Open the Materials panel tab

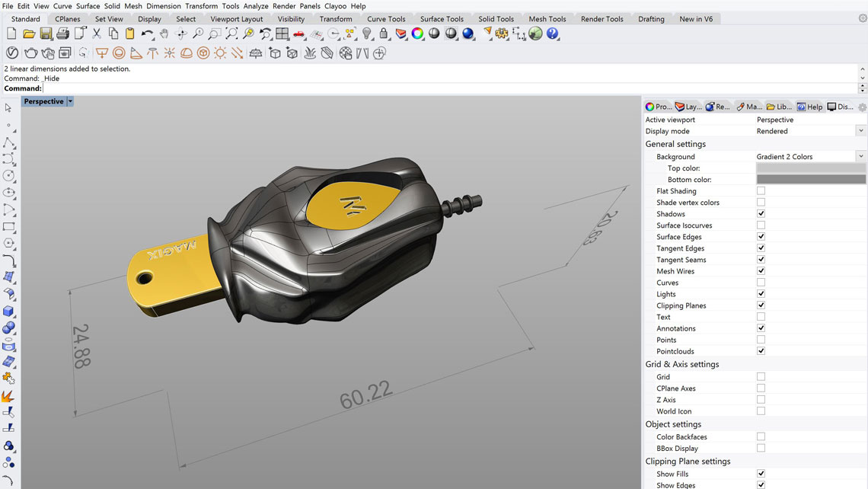(x=749, y=107)
